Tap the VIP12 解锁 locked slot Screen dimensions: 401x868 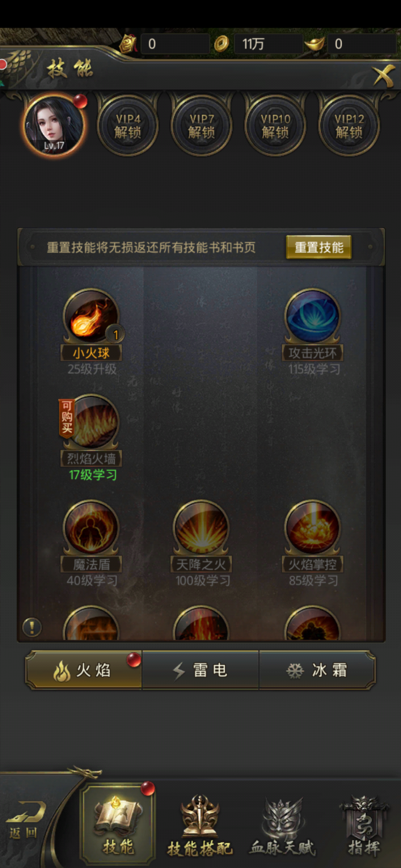click(349, 125)
